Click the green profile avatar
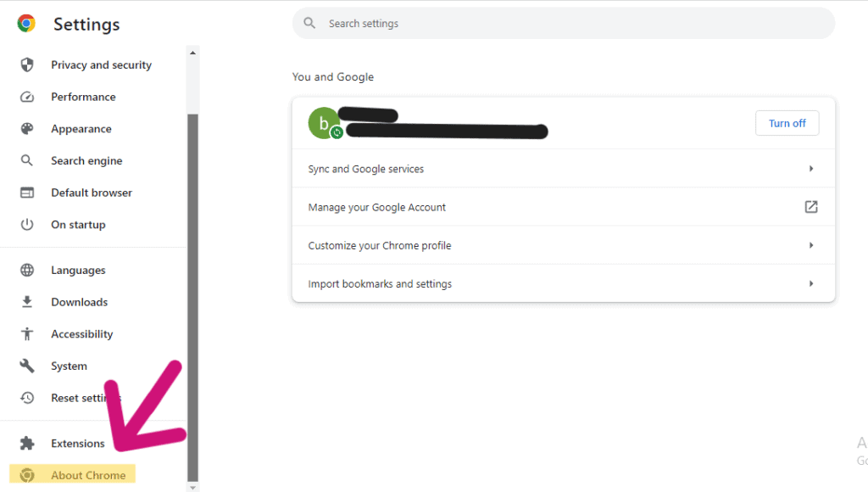The width and height of the screenshot is (868, 492). [325, 123]
